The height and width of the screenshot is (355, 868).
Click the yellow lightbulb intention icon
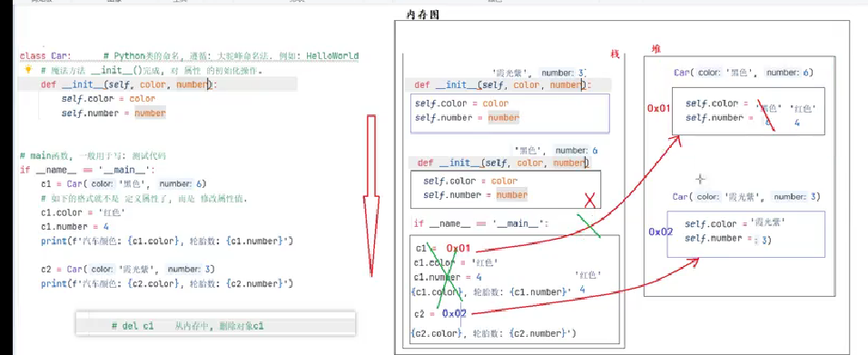coord(28,70)
